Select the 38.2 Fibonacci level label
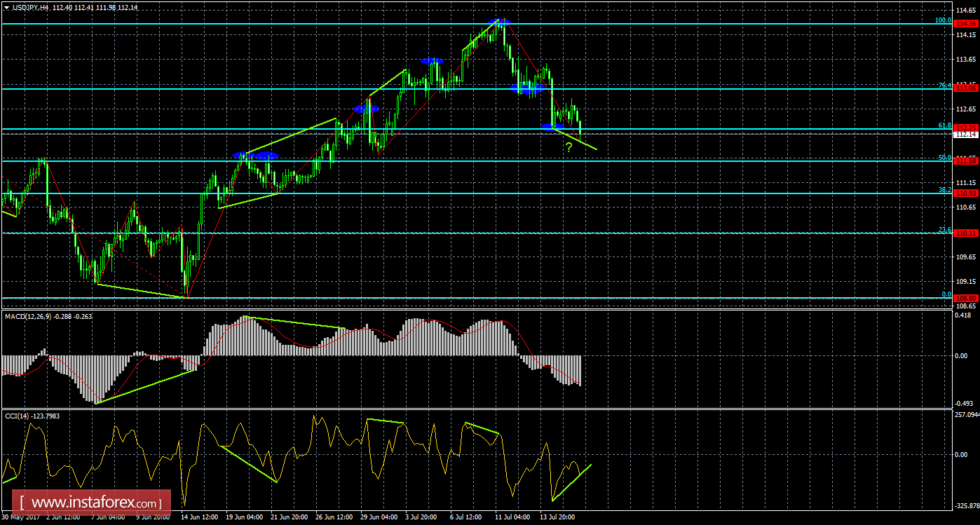 945,189
